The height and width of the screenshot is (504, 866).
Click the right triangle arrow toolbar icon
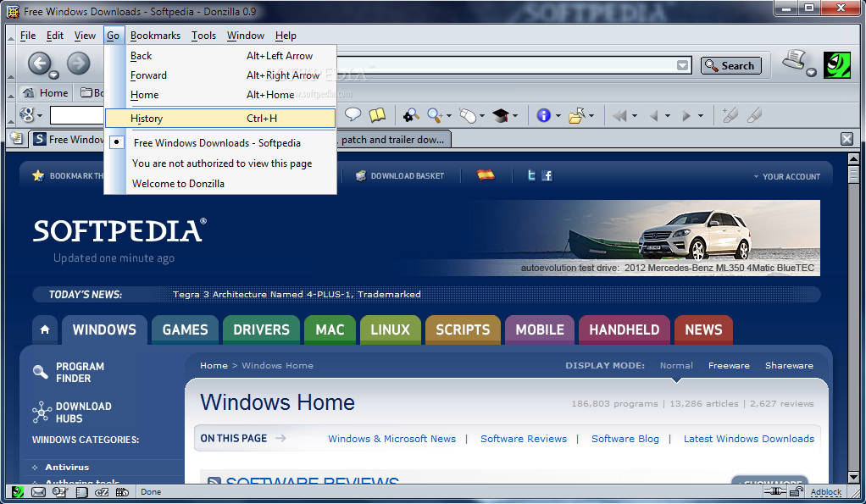click(686, 116)
